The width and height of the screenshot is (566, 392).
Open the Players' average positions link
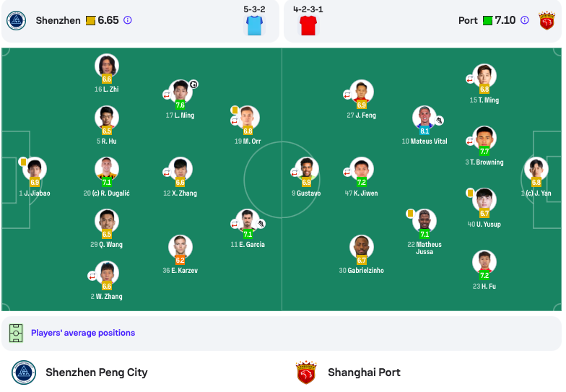click(83, 333)
